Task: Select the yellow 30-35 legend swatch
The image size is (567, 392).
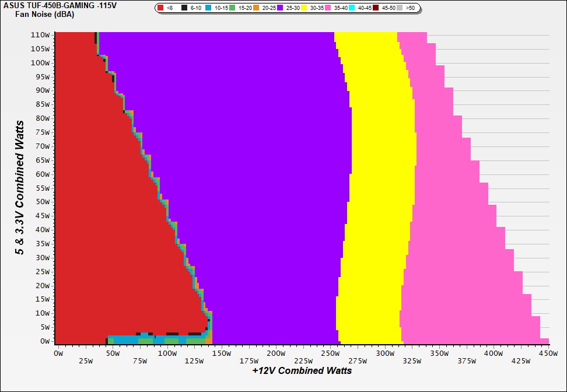Action: click(304, 8)
